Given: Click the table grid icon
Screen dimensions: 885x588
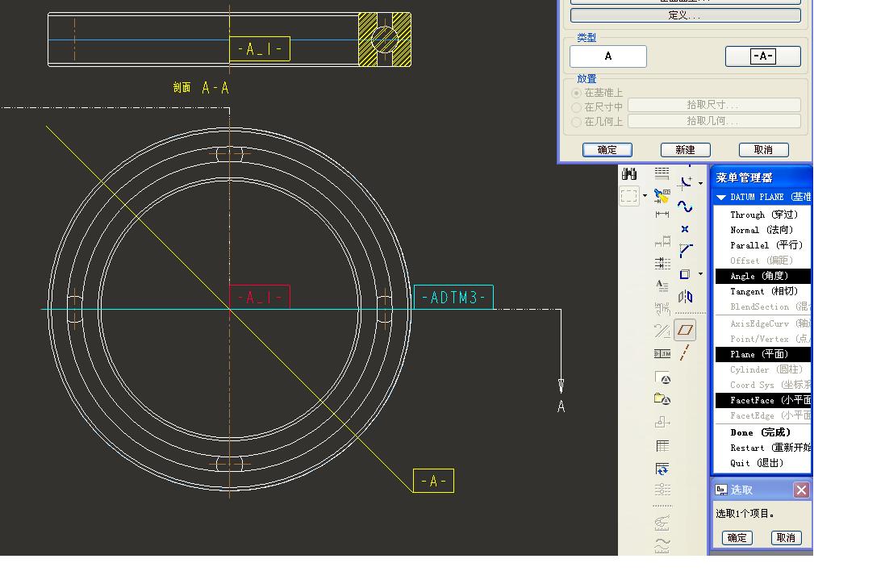Looking at the screenshot, I should coord(662,446).
